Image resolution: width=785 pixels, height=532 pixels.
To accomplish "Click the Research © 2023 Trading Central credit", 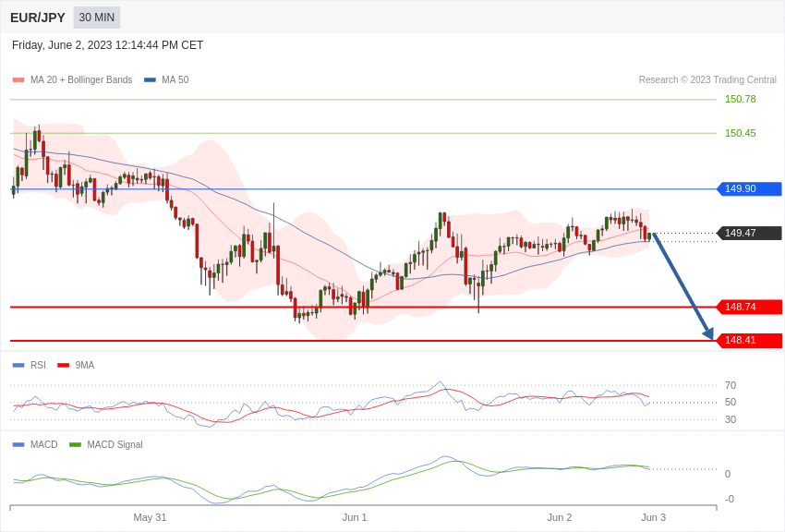I will 707,79.
